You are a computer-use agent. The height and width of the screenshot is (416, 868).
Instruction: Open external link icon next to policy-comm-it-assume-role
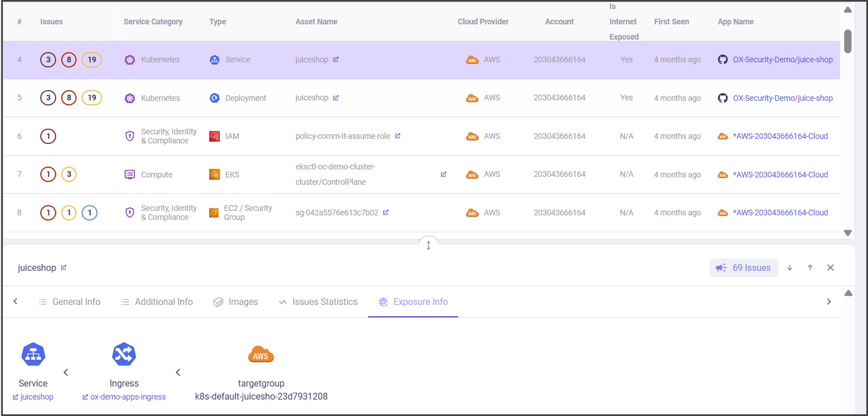click(x=397, y=136)
